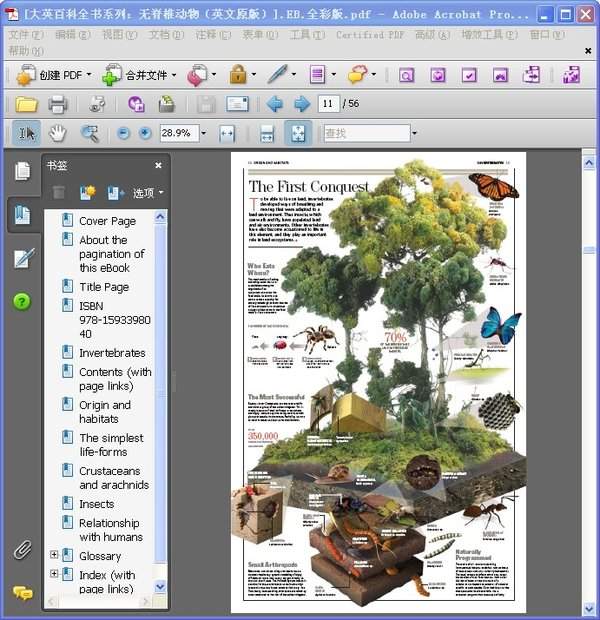
Task: Open the Combine Files dropdown arrow
Action: 174,74
